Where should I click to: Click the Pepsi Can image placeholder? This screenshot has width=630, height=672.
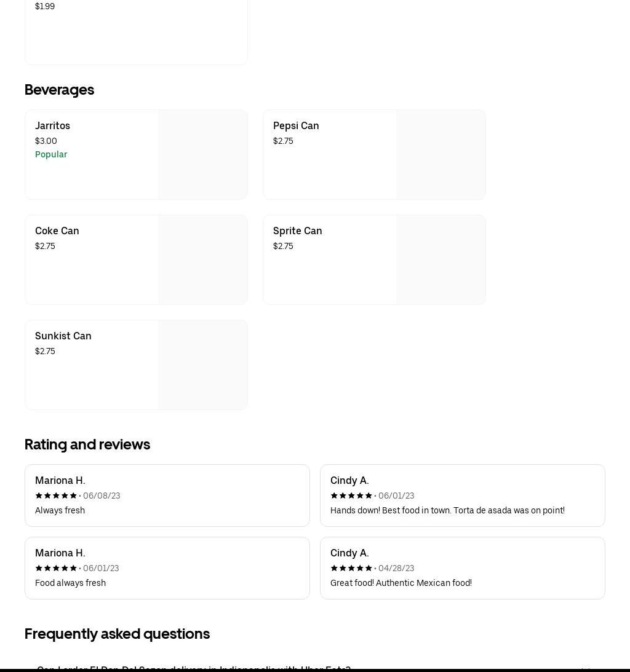[x=441, y=155]
